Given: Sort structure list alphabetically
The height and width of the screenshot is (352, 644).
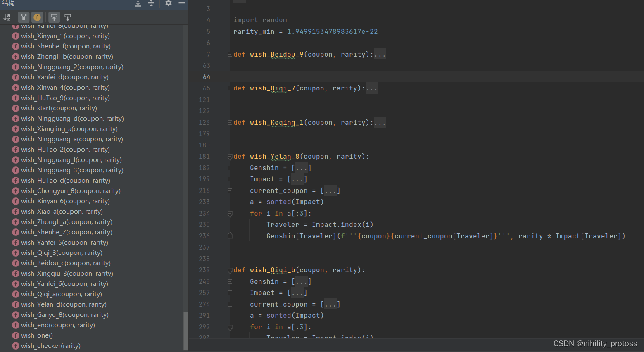Looking at the screenshot, I should pyautogui.click(x=7, y=17).
